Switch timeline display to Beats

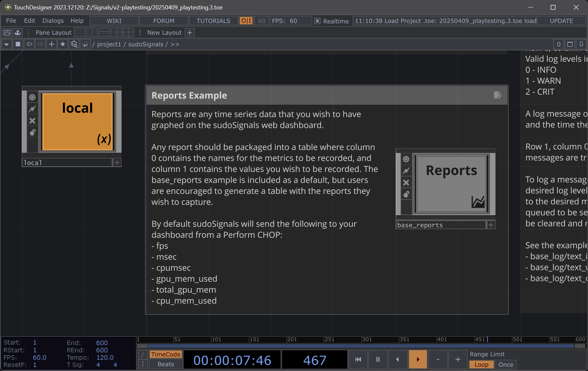pos(166,364)
